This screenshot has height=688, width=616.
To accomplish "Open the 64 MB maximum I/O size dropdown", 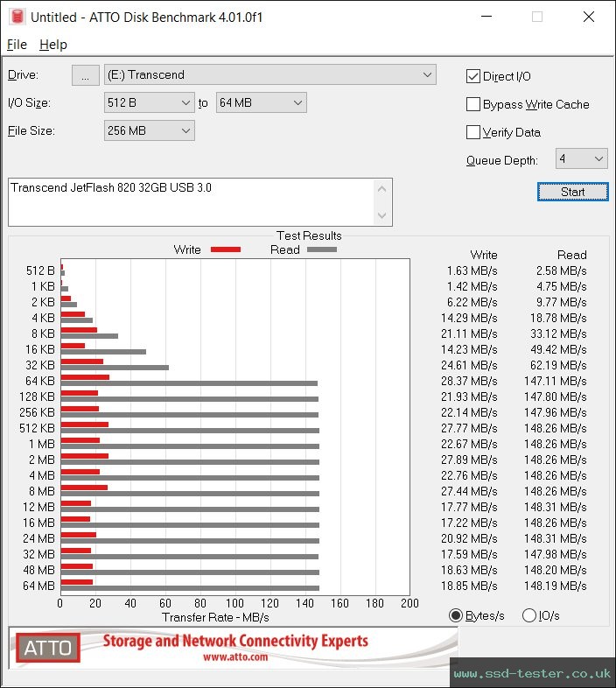I will click(x=261, y=102).
